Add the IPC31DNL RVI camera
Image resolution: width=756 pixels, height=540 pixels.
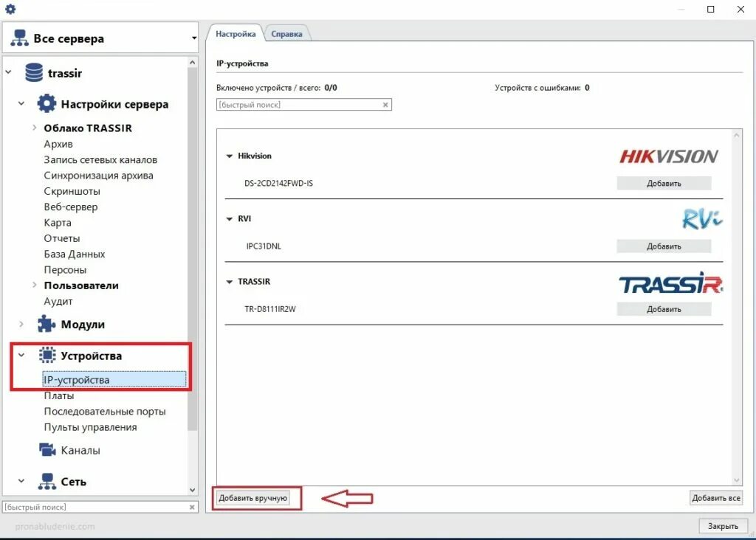point(664,246)
